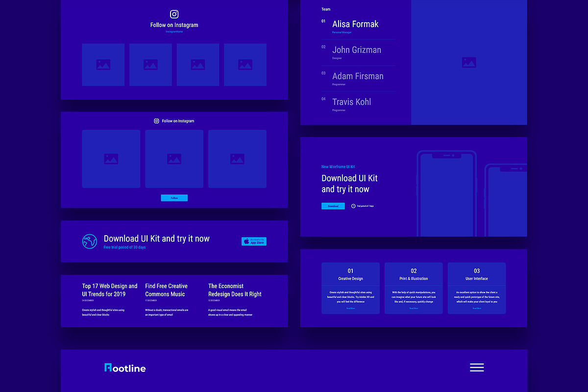
Task: Click the image placeholder icon in the Team photo panel
Action: pos(469,62)
